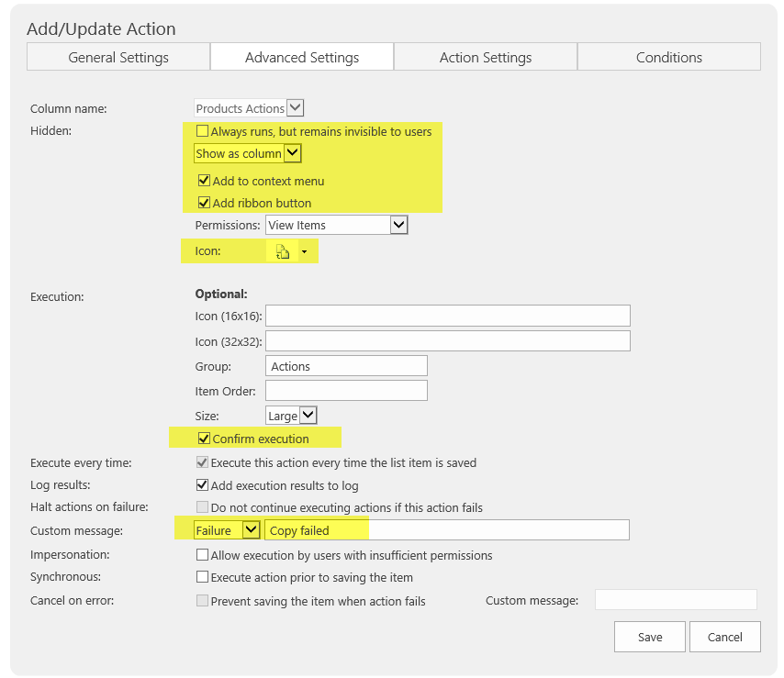Uncheck Add to context menu

(204, 181)
